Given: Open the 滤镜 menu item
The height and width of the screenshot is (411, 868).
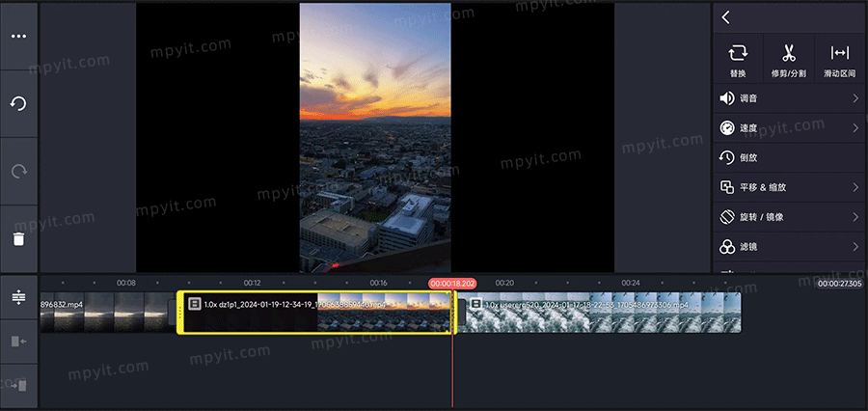Looking at the screenshot, I should point(789,246).
